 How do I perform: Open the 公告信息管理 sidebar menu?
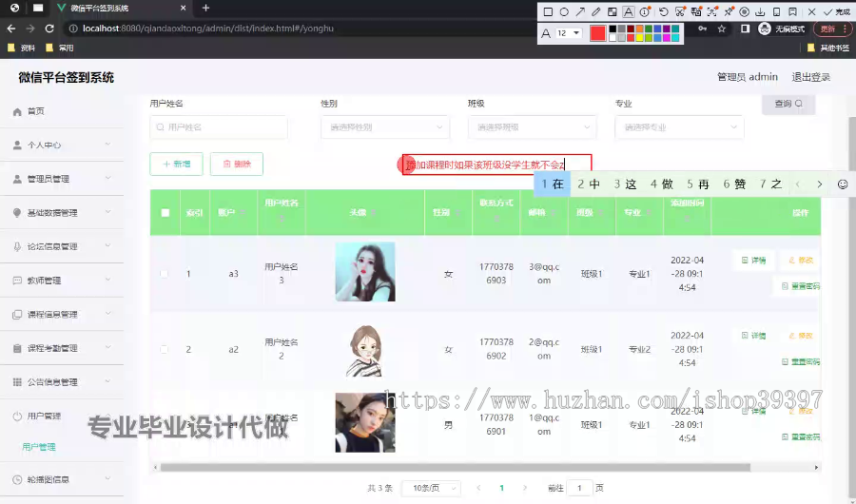(x=62, y=381)
